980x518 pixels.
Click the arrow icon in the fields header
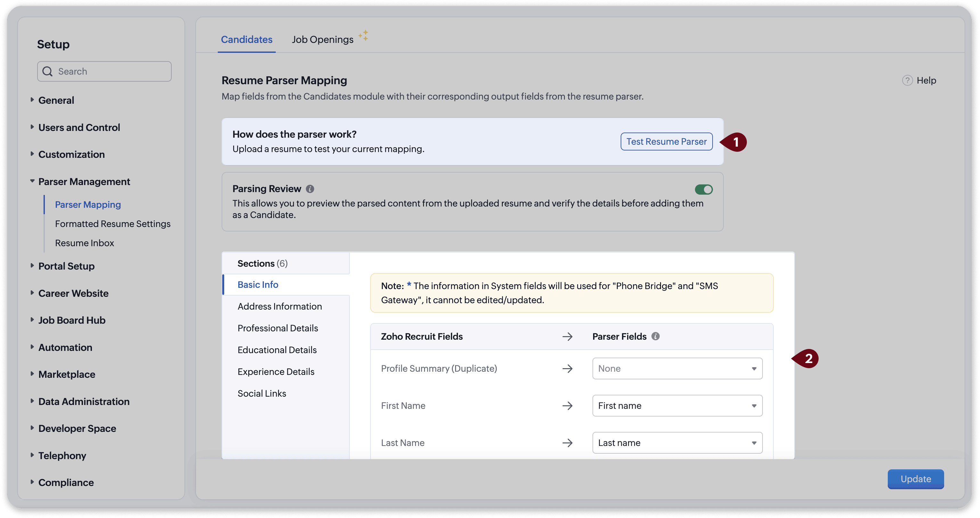pyautogui.click(x=567, y=336)
